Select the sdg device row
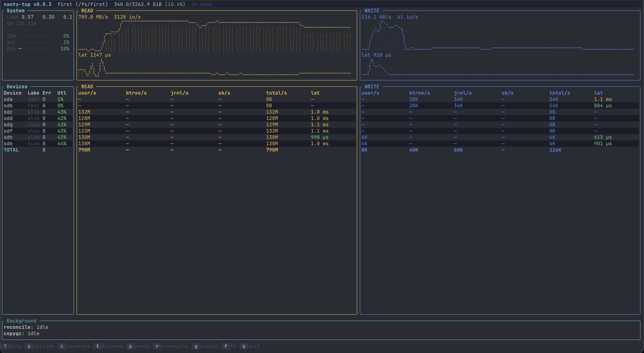This screenshot has width=644, height=353. (38, 124)
